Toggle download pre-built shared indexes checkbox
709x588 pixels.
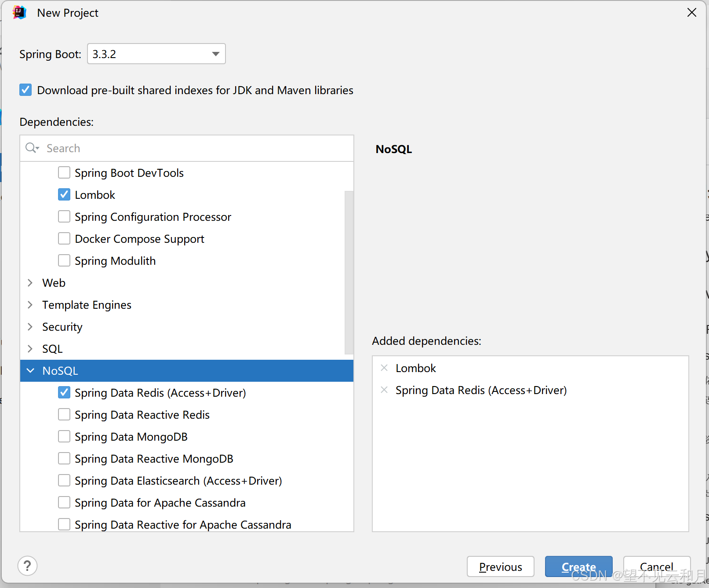[25, 90]
